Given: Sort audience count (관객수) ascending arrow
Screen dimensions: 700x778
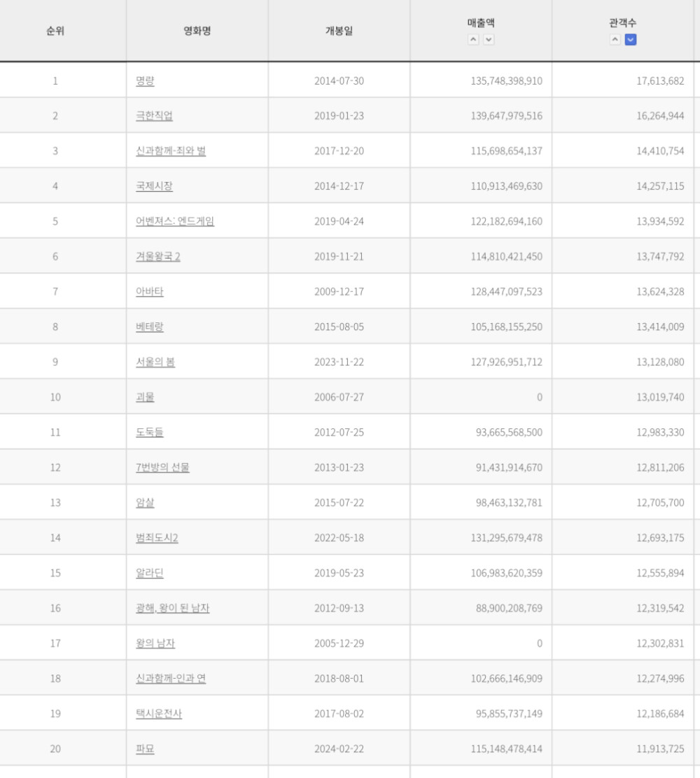Looking at the screenshot, I should pos(615,40).
